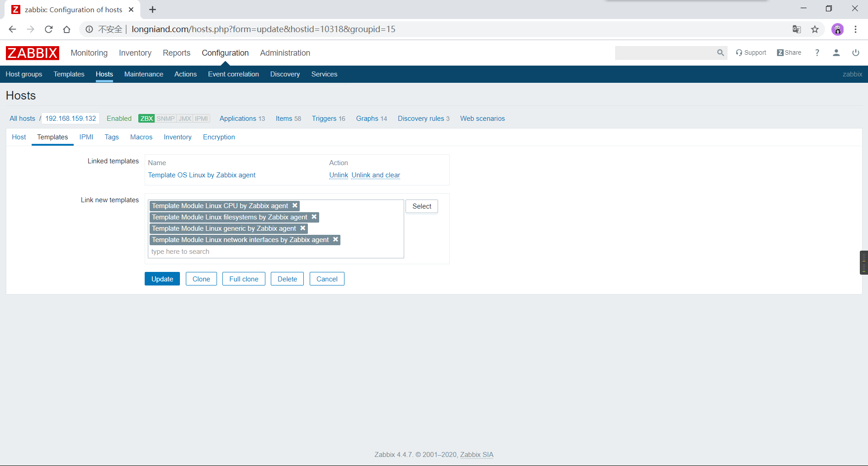Switch to the IPMI tab

point(86,137)
